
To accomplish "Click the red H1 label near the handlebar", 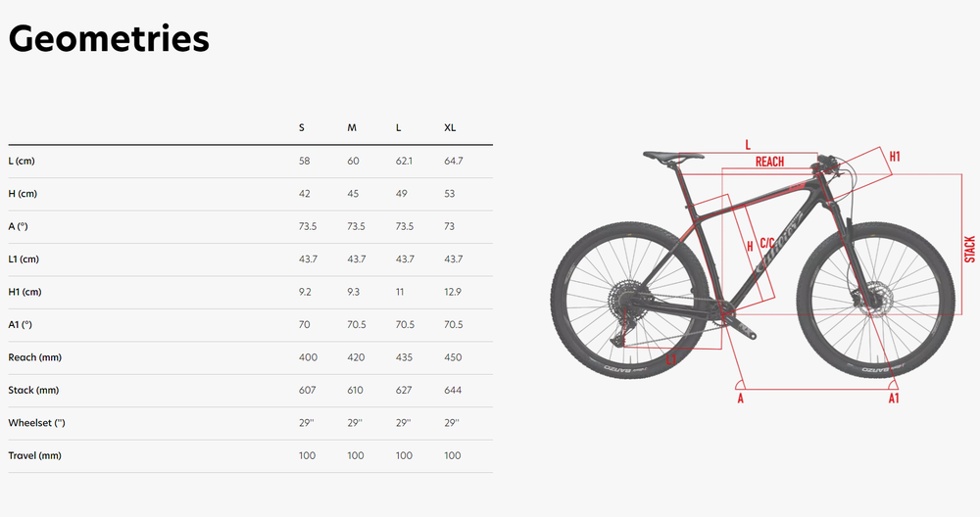I will pos(895,156).
